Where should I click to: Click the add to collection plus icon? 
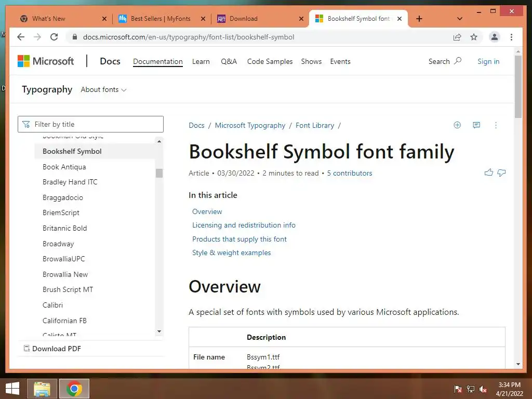(x=457, y=125)
